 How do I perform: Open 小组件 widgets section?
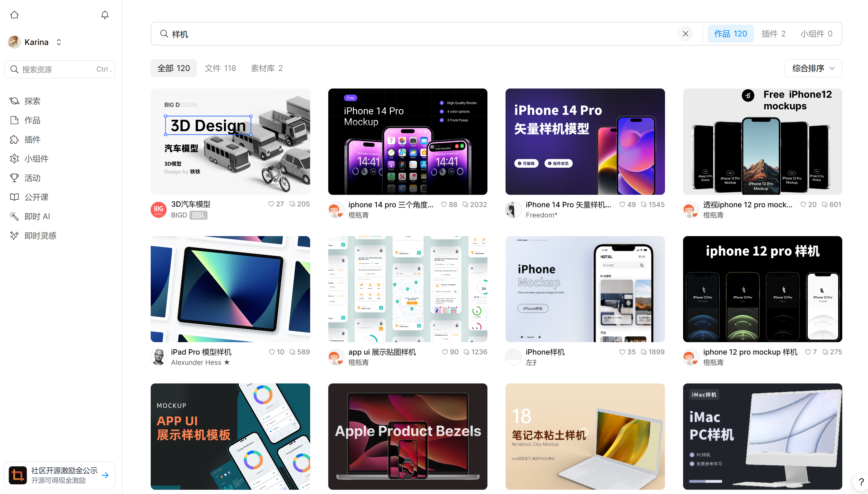tap(36, 159)
